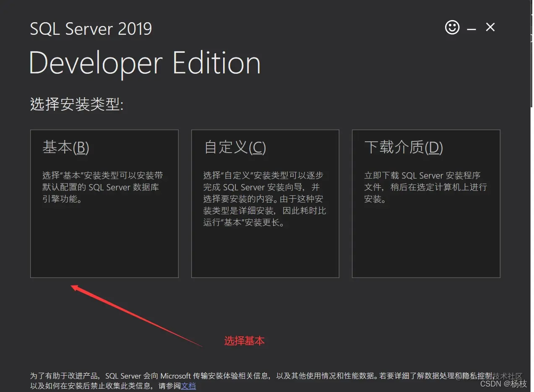Viewport: 534px width, 392px height.
Task: Minimize the SQL Server installer window
Action: click(x=471, y=29)
